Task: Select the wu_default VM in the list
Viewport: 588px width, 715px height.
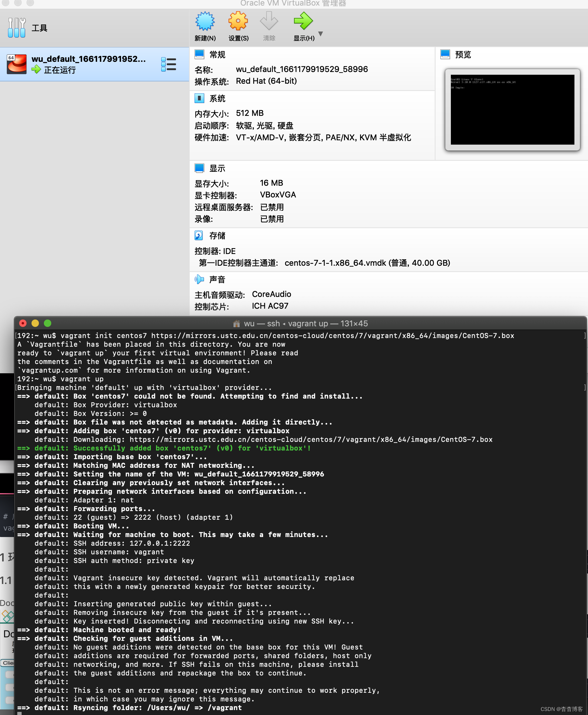Action: 94,64
